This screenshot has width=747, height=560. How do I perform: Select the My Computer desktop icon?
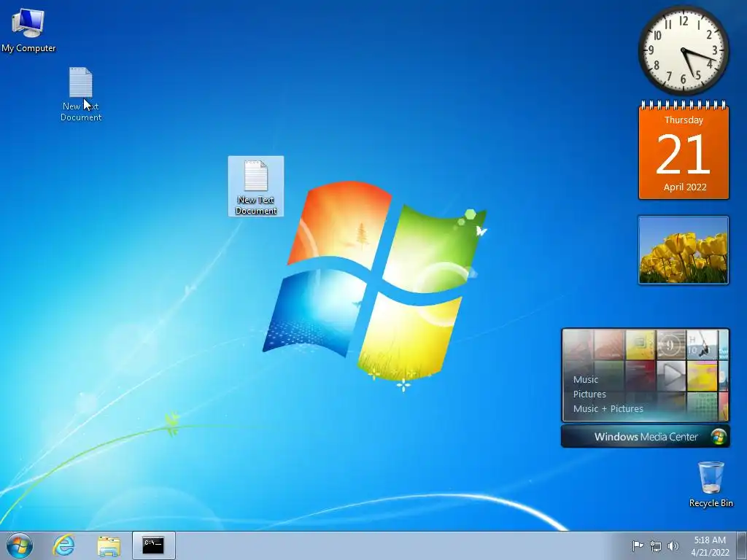coord(28,29)
